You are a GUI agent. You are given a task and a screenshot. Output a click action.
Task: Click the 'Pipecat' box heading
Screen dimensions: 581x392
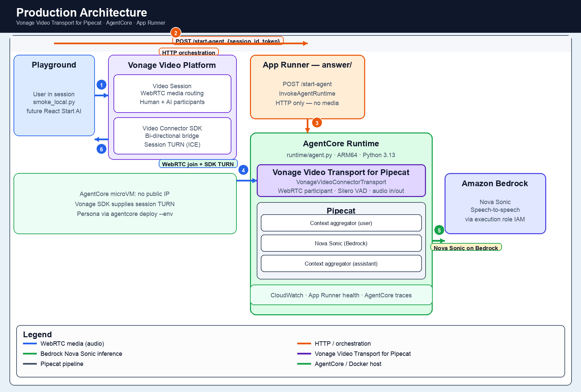click(341, 211)
